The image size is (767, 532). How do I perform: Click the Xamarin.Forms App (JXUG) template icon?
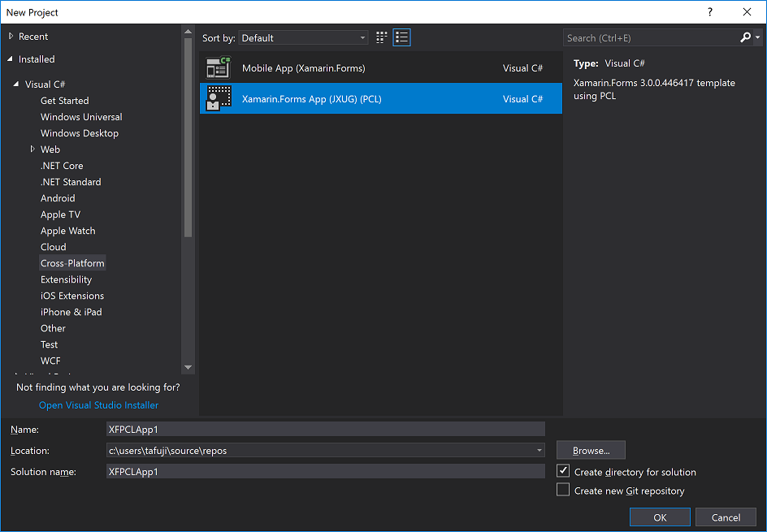(219, 98)
